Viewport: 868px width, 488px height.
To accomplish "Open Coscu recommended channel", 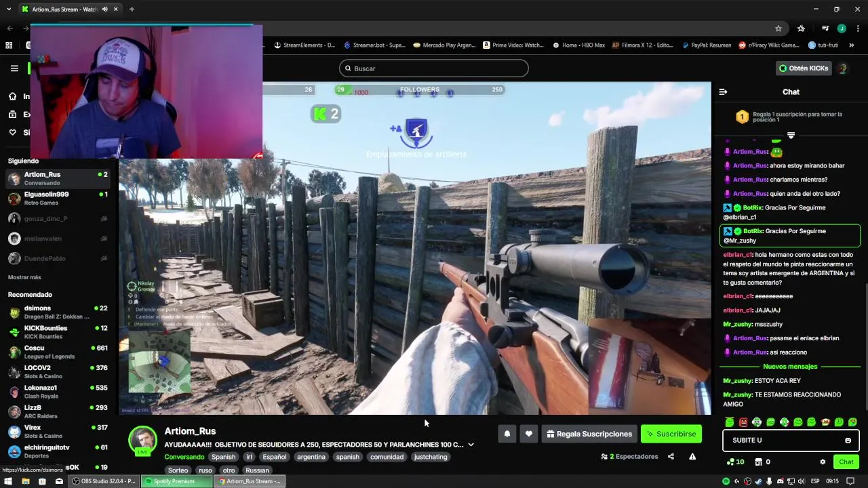I will pyautogui.click(x=58, y=352).
